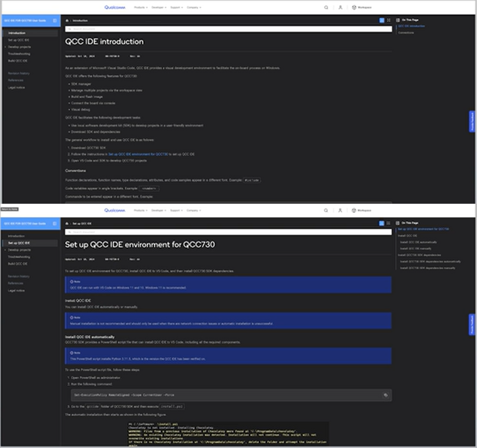This screenshot has height=448, width=477.
Task: Click the On This Page icon on the Set up page
Action: [398, 223]
